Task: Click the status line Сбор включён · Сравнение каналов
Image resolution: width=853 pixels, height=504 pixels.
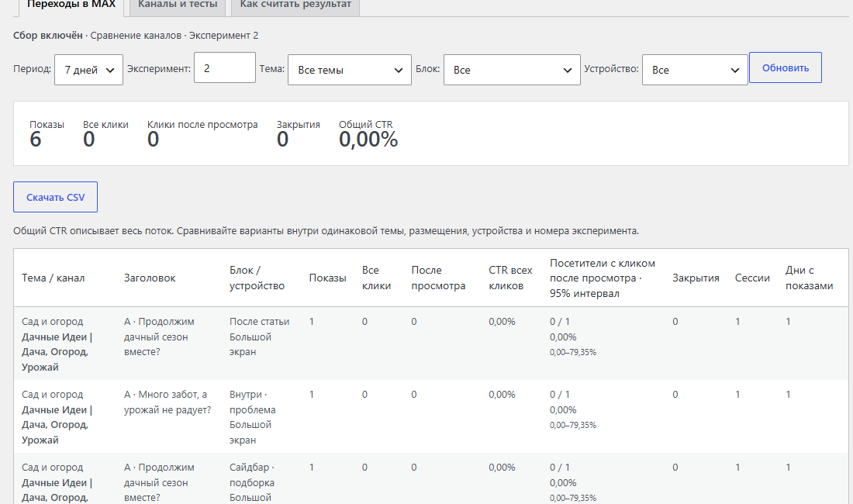Action: tap(136, 36)
